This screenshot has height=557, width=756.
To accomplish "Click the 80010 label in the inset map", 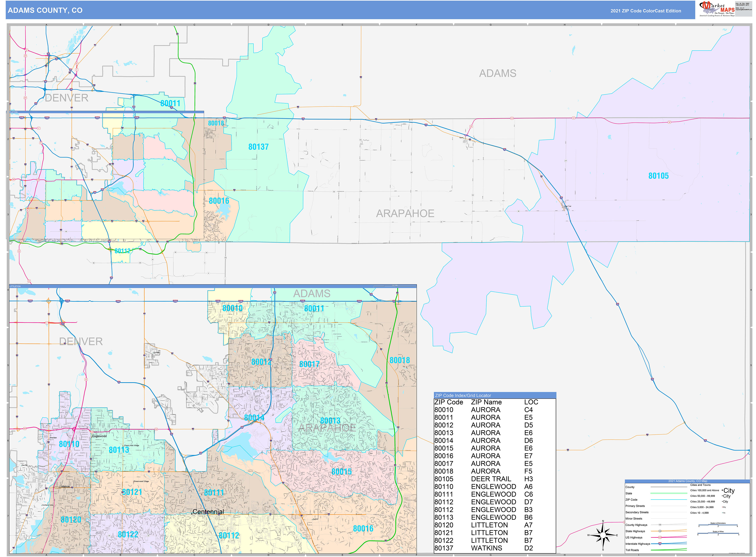I will pyautogui.click(x=232, y=308).
